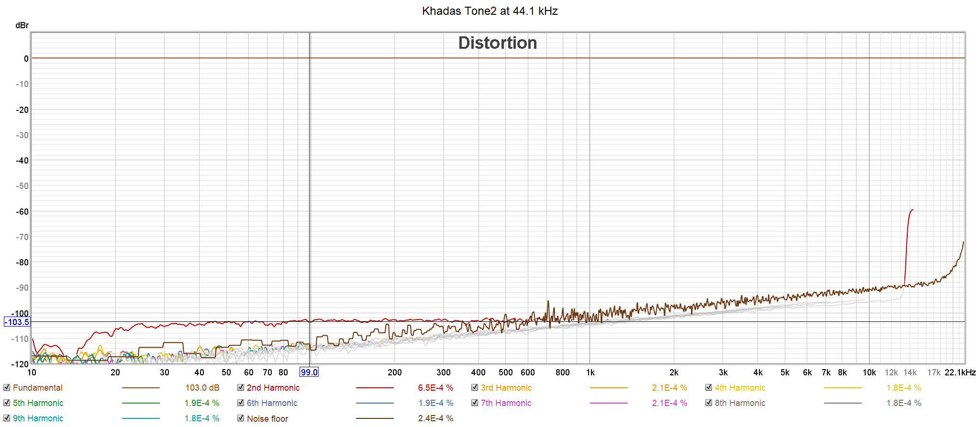Toggle the 9th Harmonic checkbox
980x427 pixels.
click(7, 418)
